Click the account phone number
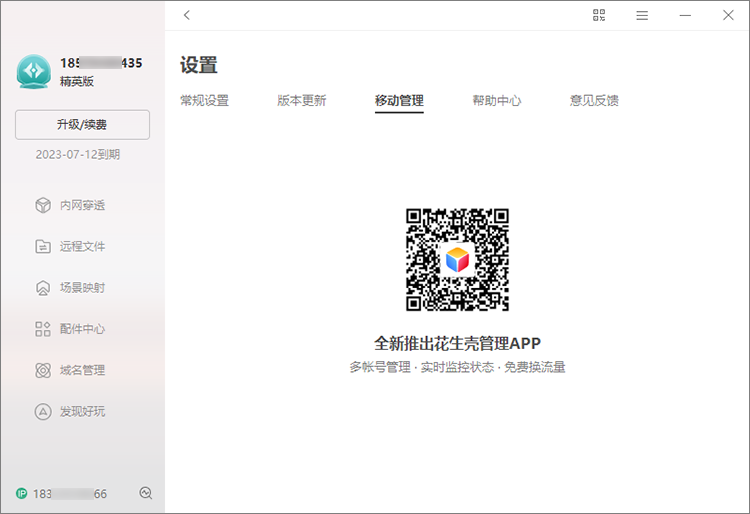The height and width of the screenshot is (514, 750). click(x=101, y=63)
